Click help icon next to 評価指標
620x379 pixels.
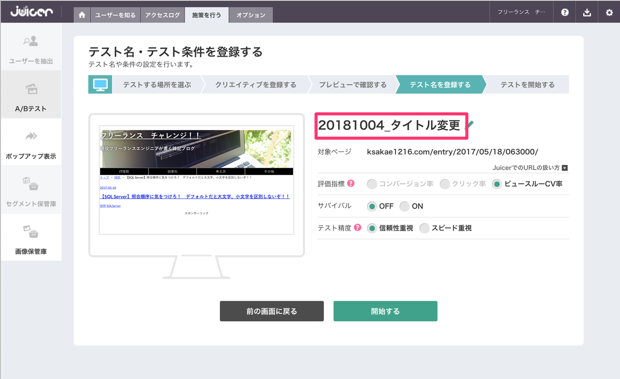point(351,183)
